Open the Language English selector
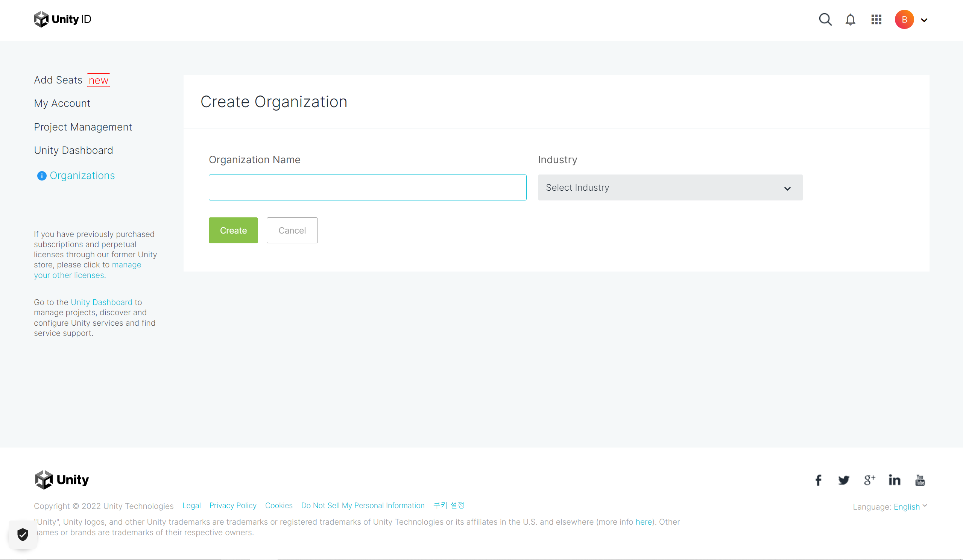The width and height of the screenshot is (963, 560). tap(909, 507)
